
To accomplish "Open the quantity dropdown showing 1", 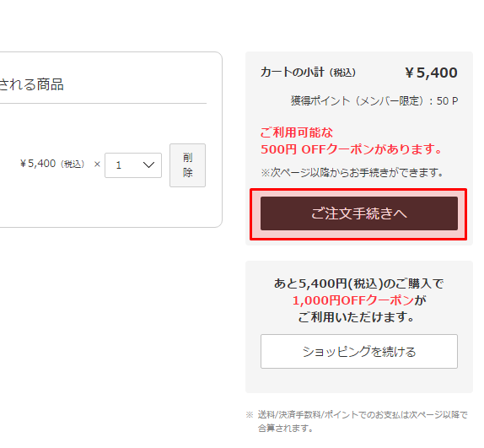I will 133,165.
